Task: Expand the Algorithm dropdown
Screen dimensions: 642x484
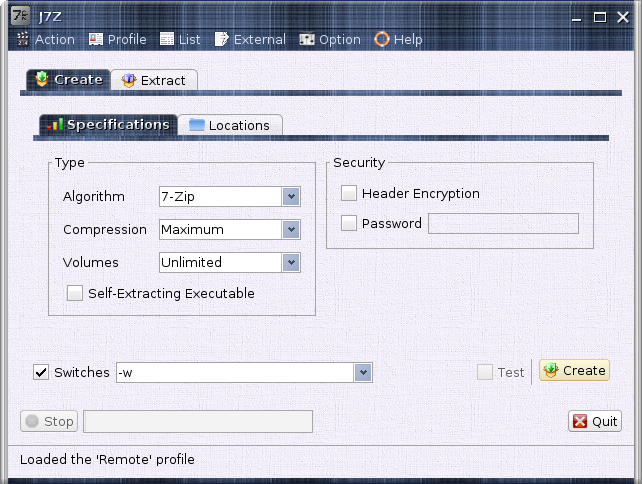Action: click(291, 197)
